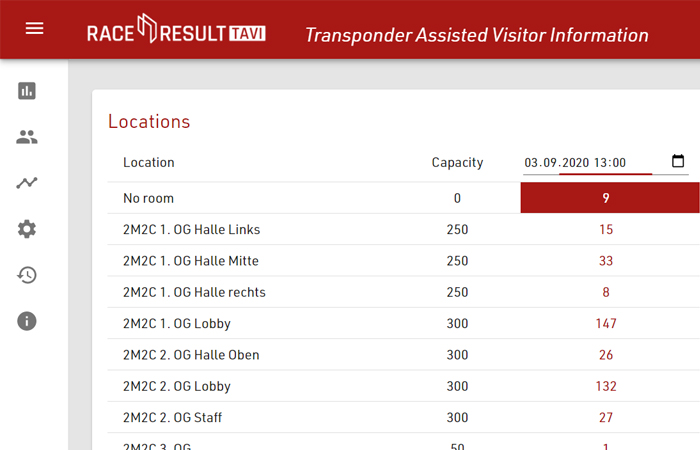Open the info circle icon
This screenshot has width=700, height=450.
pos(27,321)
